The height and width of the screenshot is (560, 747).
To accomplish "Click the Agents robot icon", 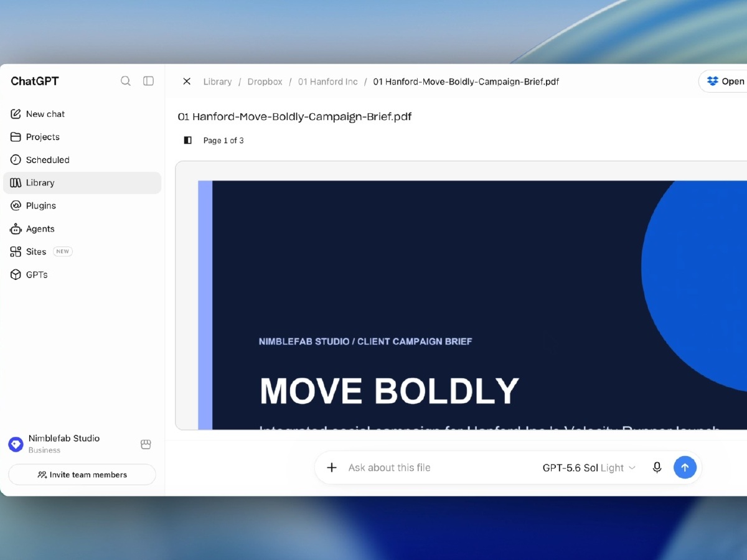I will click(16, 229).
